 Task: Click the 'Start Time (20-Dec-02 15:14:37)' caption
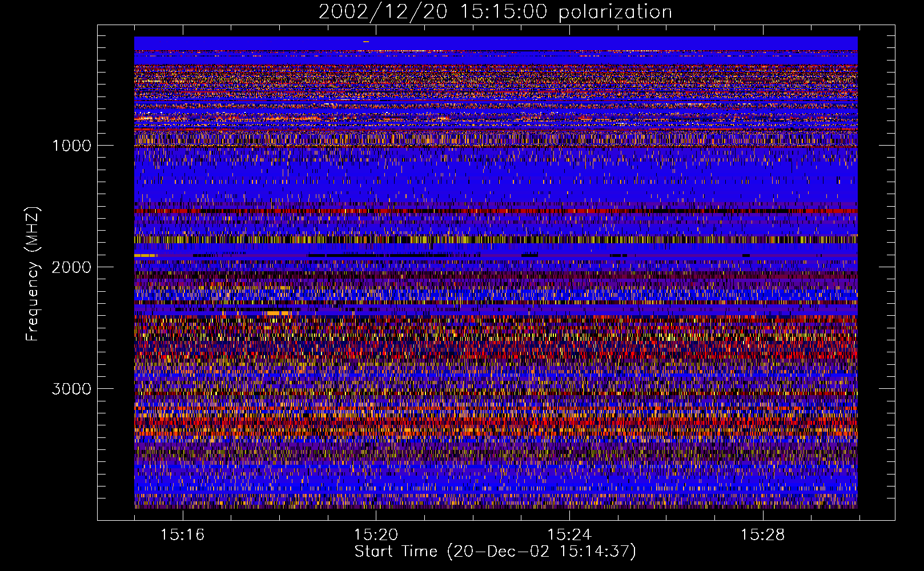pyautogui.click(x=495, y=552)
